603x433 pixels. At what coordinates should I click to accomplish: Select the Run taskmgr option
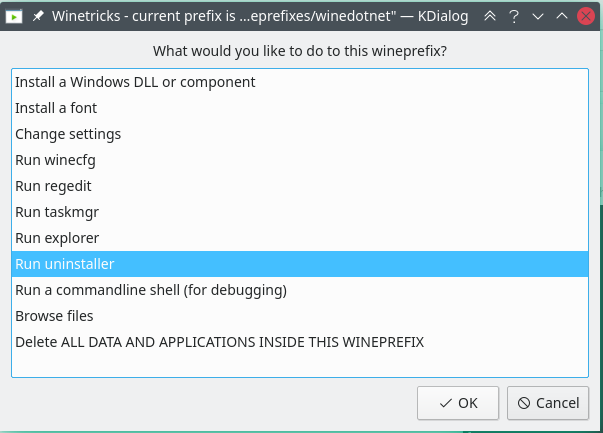tap(57, 212)
